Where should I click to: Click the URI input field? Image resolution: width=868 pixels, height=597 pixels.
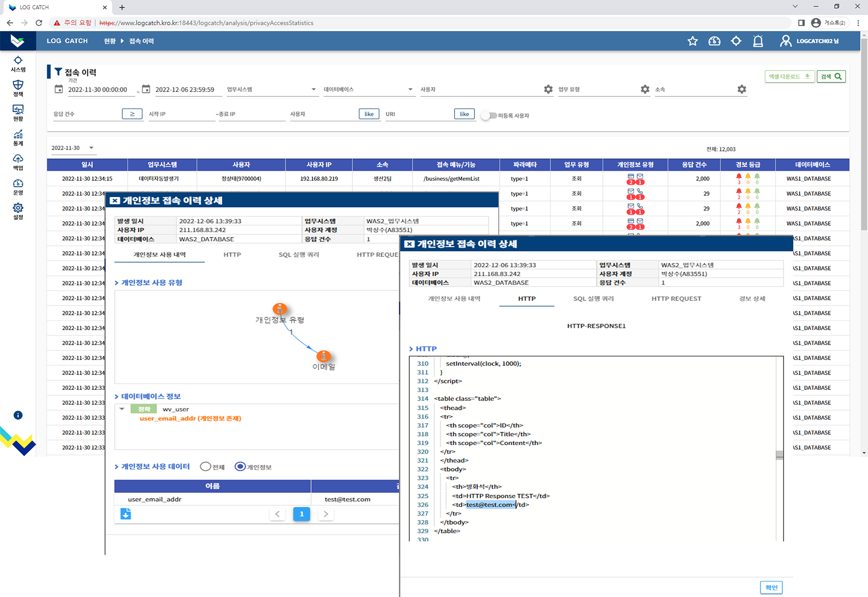(x=419, y=114)
